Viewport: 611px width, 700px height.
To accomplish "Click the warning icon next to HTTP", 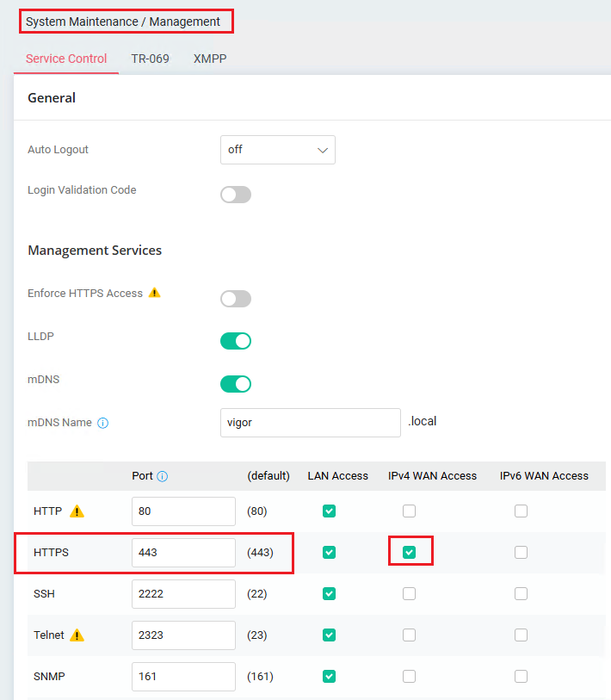I will [77, 511].
